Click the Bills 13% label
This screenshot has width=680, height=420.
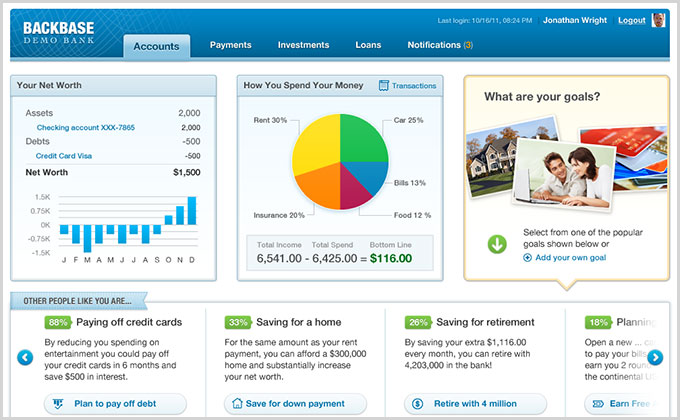point(410,183)
